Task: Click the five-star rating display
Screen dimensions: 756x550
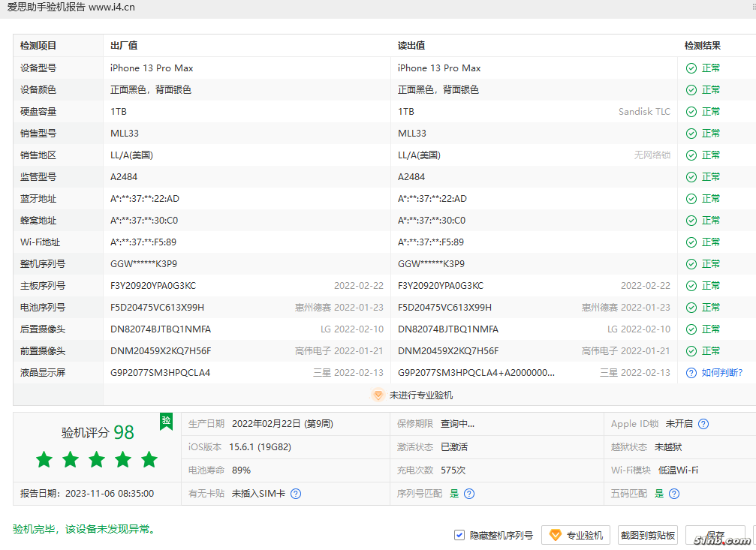Action: (97, 460)
